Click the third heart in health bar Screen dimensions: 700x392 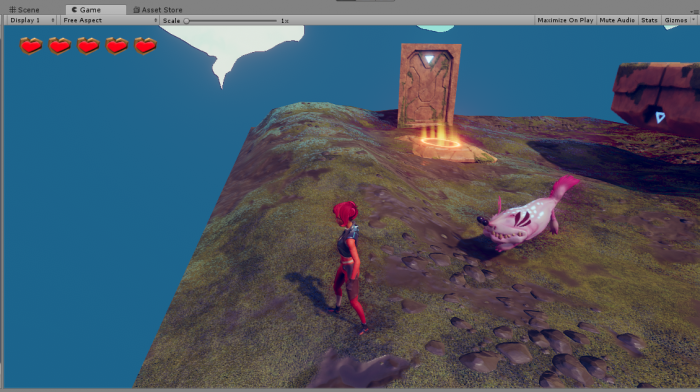pos(88,46)
